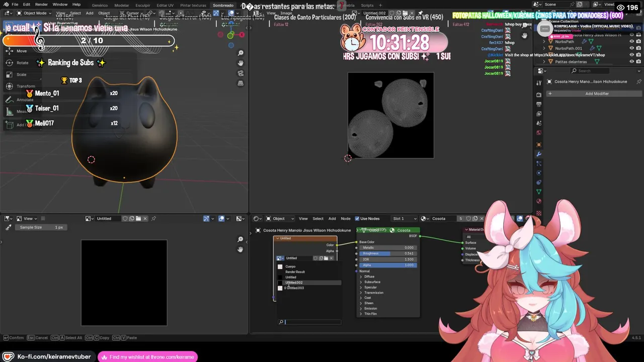Click the red X axis gizmo ball
The image size is (644, 362).
click(242, 35)
